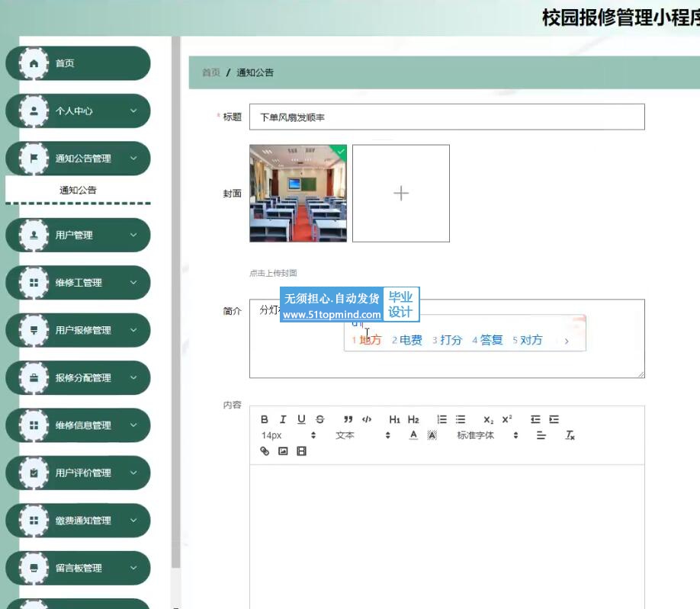
Task: Expand the 维修工管理 menu
Action: click(x=78, y=283)
